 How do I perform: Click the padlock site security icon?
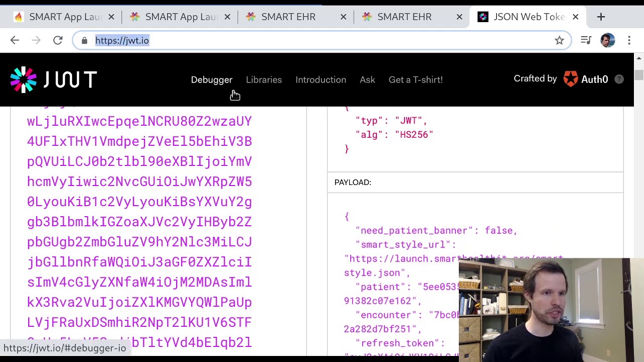click(x=85, y=40)
